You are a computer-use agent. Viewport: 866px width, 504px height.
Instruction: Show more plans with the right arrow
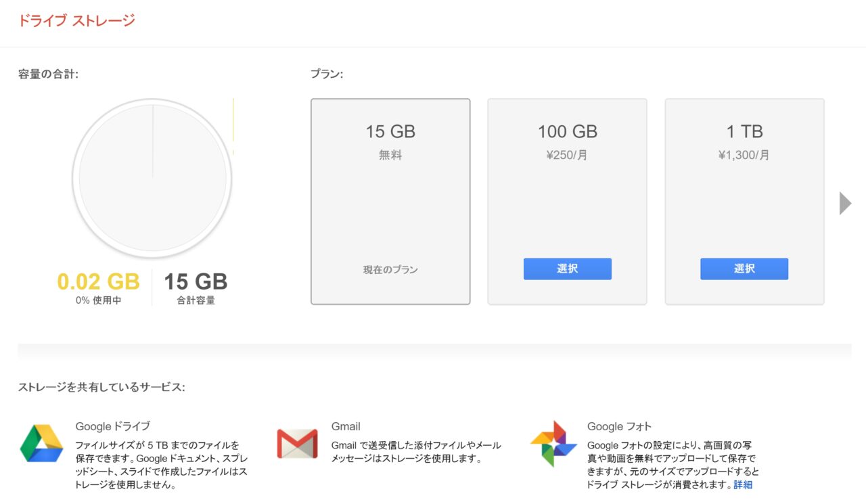(845, 203)
